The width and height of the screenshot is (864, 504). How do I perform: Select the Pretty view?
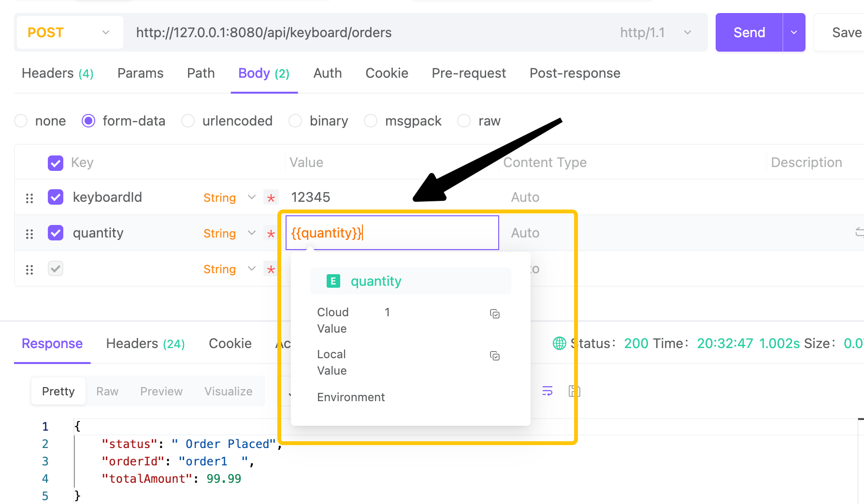point(58,391)
